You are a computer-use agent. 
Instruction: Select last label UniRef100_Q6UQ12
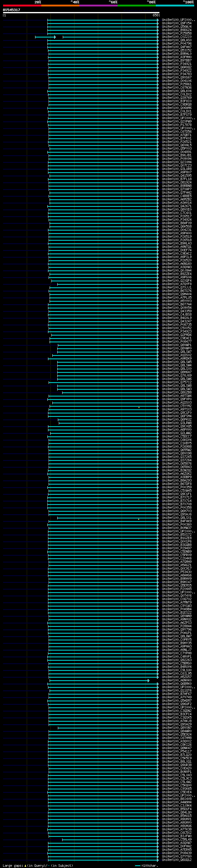click(176, 860)
